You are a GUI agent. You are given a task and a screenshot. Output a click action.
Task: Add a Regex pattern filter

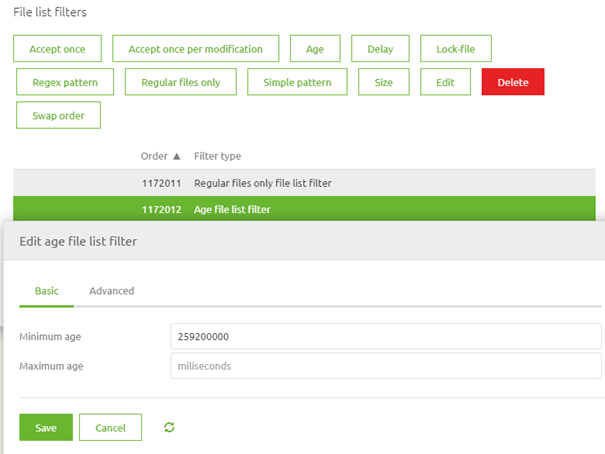tap(65, 82)
